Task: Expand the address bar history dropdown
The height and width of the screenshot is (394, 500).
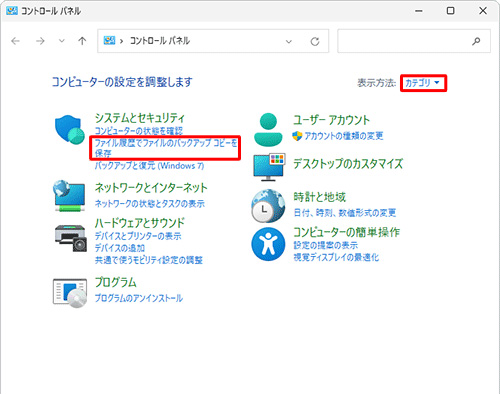Action: [x=289, y=41]
